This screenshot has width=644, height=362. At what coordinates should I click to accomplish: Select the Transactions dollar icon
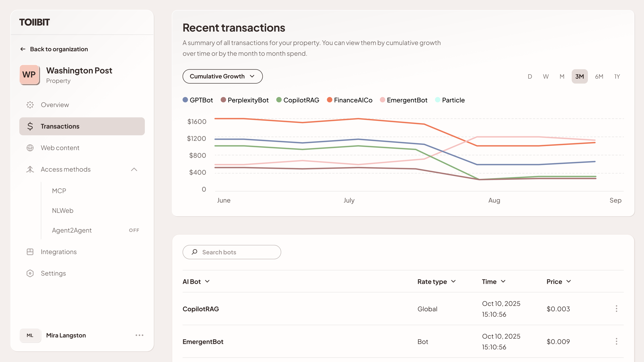point(30,126)
